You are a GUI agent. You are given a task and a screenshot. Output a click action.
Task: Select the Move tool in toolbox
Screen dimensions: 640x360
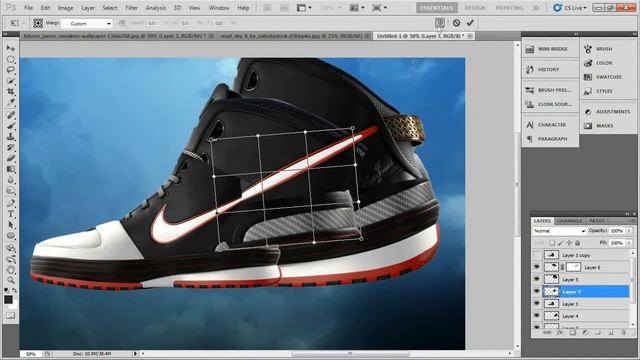click(11, 48)
